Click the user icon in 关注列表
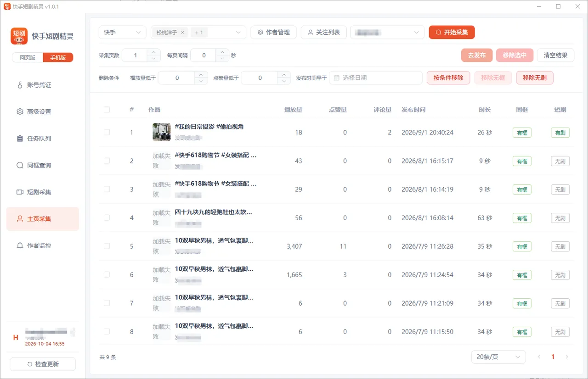The width and height of the screenshot is (588, 379). point(311,33)
